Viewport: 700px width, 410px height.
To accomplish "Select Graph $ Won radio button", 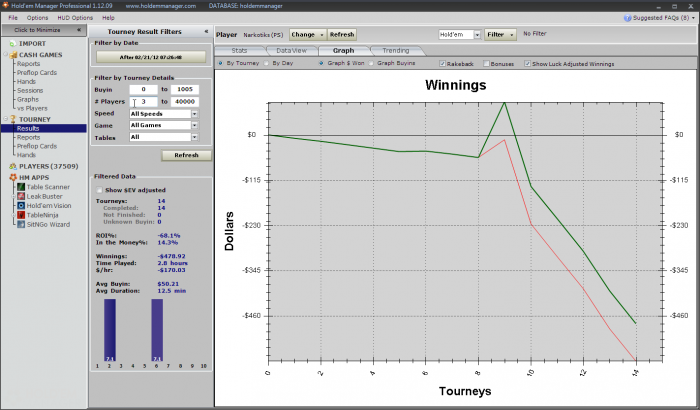I will pos(321,63).
